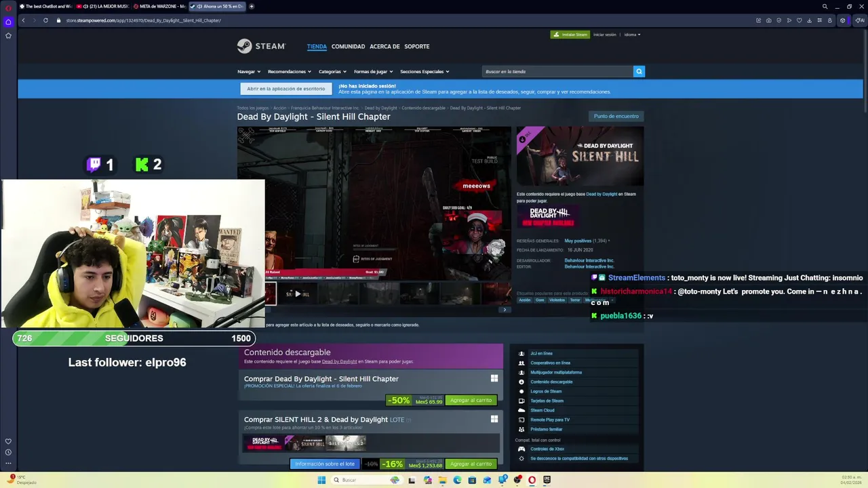Expand the Formas de jugar dropdown
The width and height of the screenshot is (868, 488).
373,71
